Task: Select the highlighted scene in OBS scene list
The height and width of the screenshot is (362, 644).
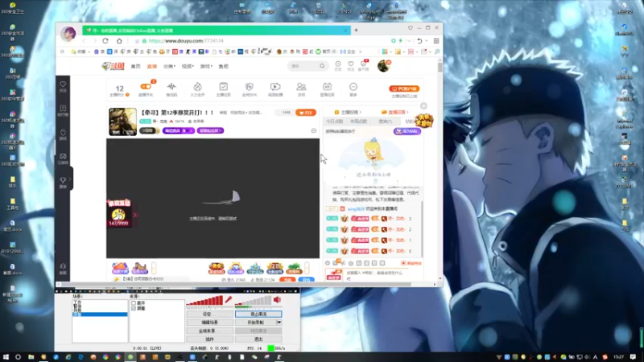Action: tap(100, 315)
